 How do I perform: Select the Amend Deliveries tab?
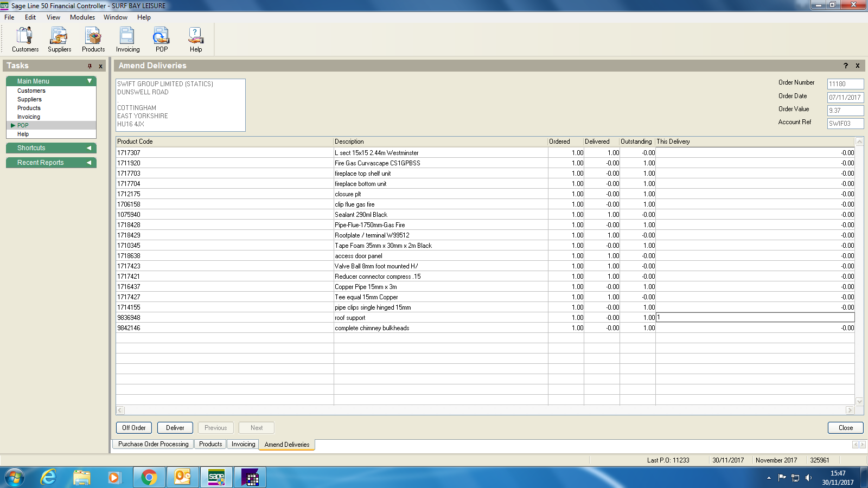287,445
